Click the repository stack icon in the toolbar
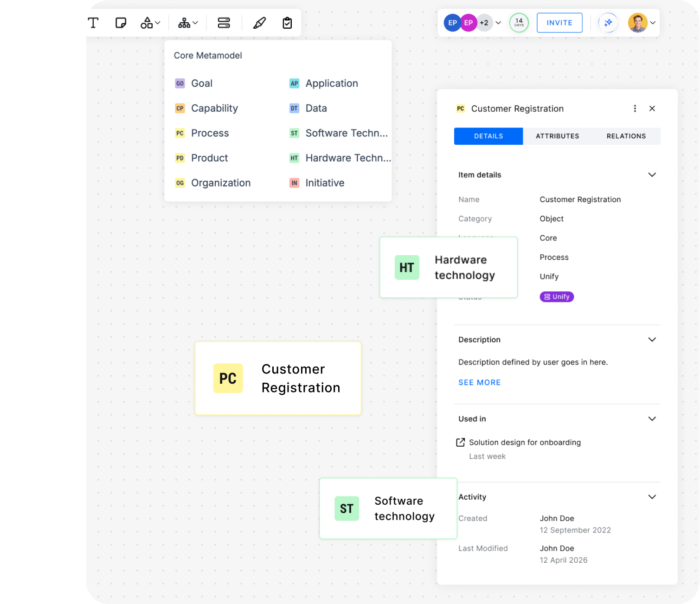Image resolution: width=700 pixels, height=604 pixels. click(224, 23)
